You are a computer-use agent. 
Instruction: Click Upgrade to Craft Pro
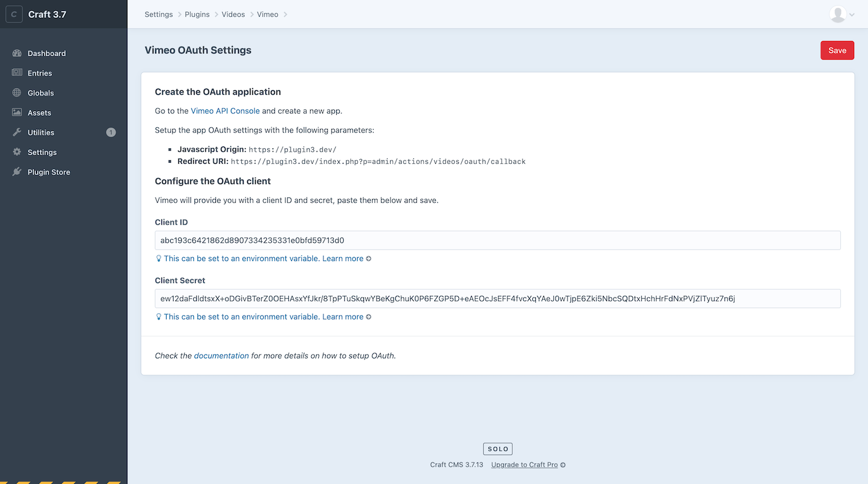point(524,464)
